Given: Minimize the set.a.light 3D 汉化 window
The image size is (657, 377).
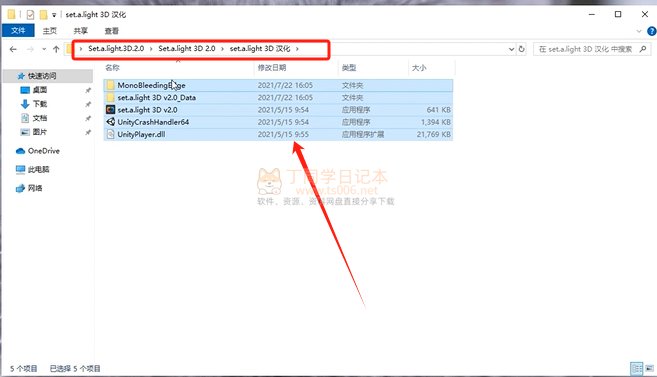Looking at the screenshot, I should tap(592, 14).
